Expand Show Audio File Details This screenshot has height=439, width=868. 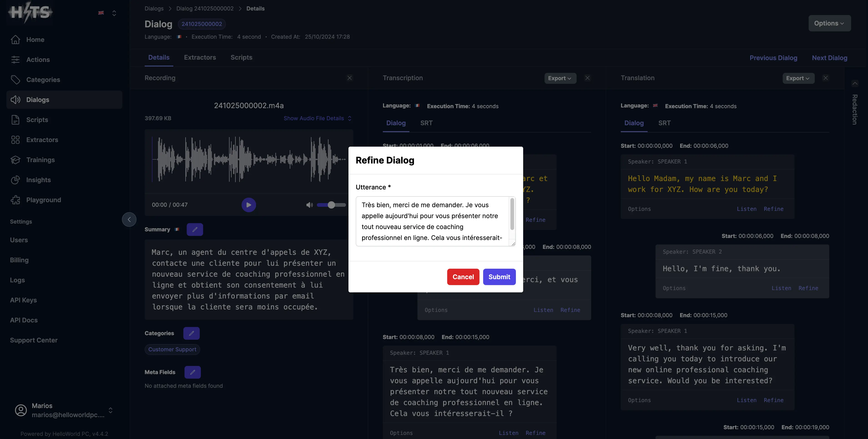pyautogui.click(x=317, y=118)
